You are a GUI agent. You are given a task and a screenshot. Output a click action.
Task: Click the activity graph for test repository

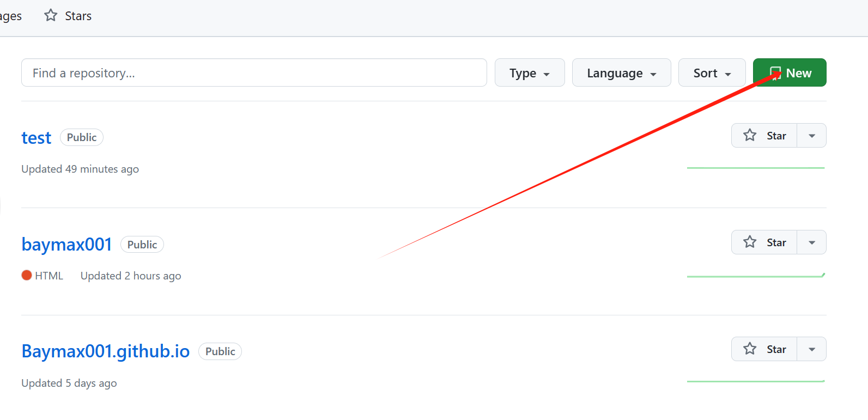tap(756, 168)
